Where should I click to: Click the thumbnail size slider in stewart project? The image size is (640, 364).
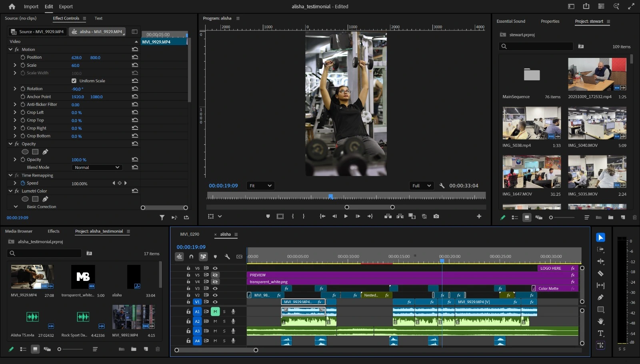[x=551, y=217]
